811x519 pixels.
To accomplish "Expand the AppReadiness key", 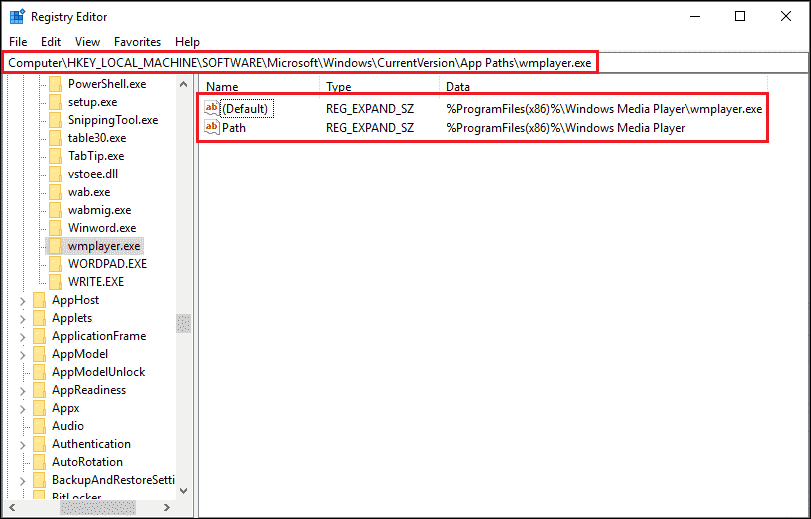I will click(23, 391).
